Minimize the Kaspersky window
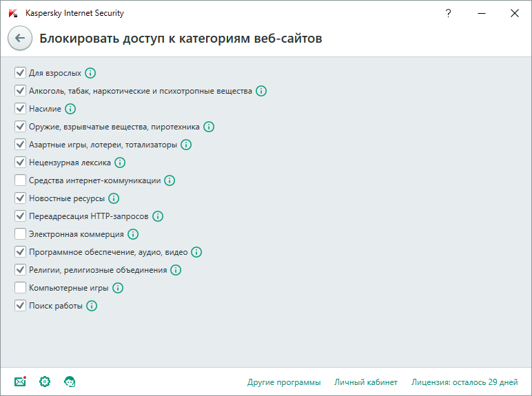 pyautogui.click(x=482, y=13)
